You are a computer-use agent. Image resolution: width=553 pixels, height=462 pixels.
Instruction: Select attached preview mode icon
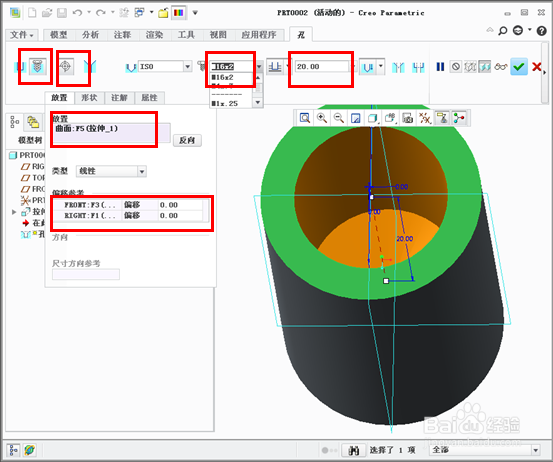485,67
